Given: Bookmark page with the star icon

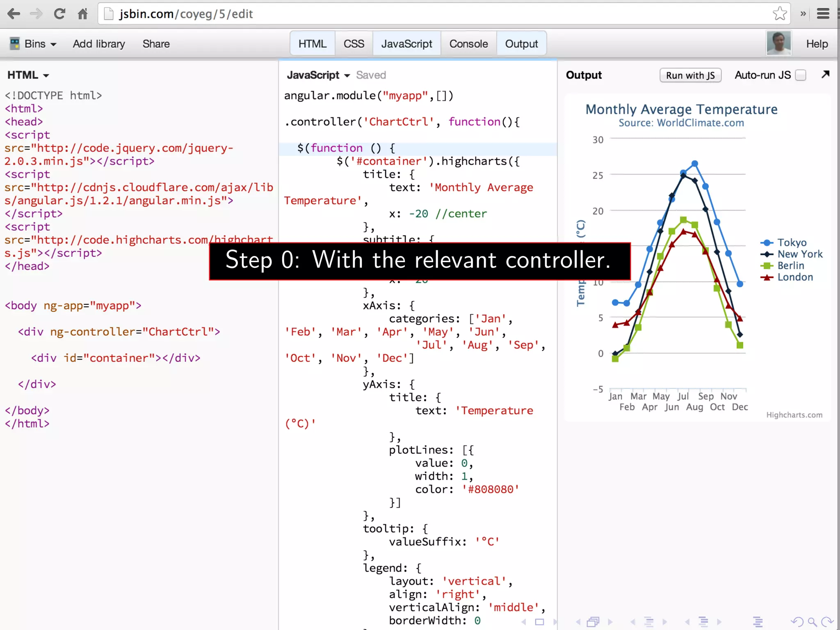Looking at the screenshot, I should (x=779, y=14).
